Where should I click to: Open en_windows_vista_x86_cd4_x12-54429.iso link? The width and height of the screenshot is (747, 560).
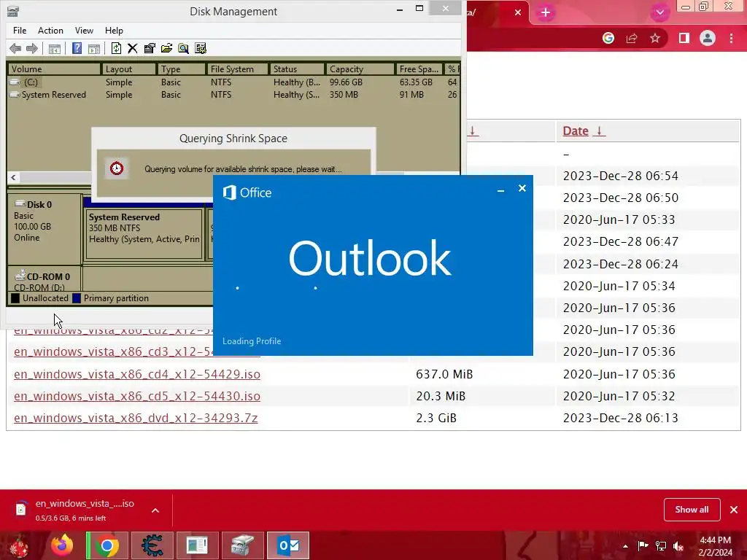click(137, 374)
